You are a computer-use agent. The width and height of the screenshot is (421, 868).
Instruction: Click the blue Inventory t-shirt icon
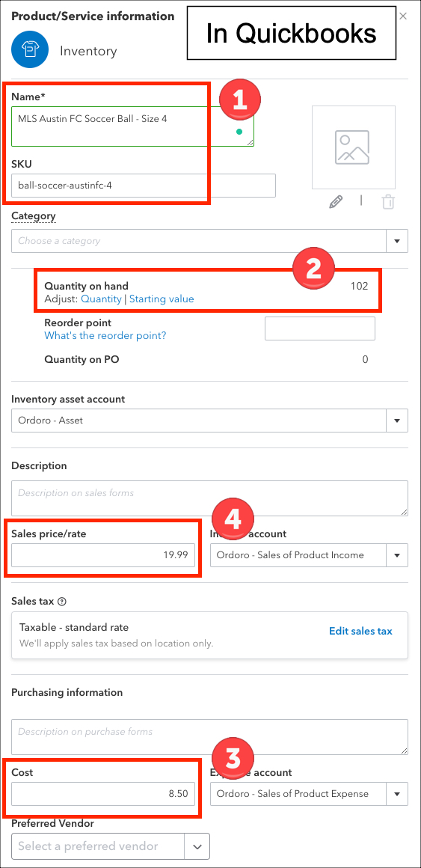click(30, 51)
